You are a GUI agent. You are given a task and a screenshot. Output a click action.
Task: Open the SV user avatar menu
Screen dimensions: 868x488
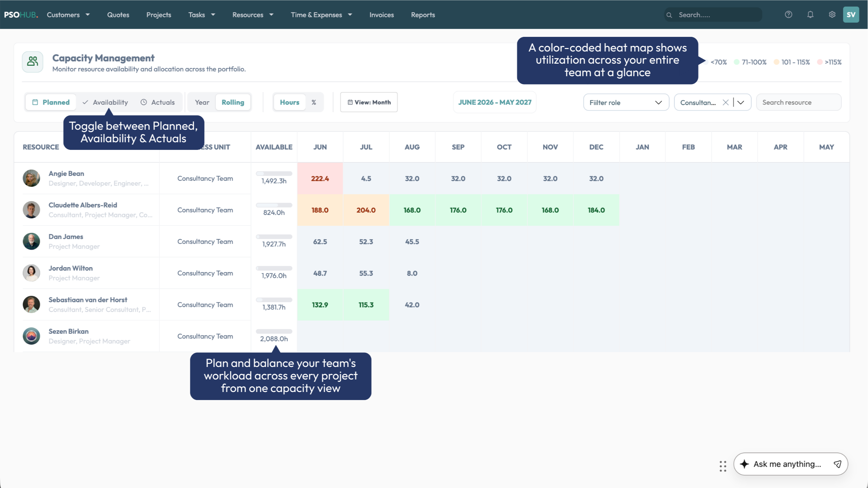851,15
